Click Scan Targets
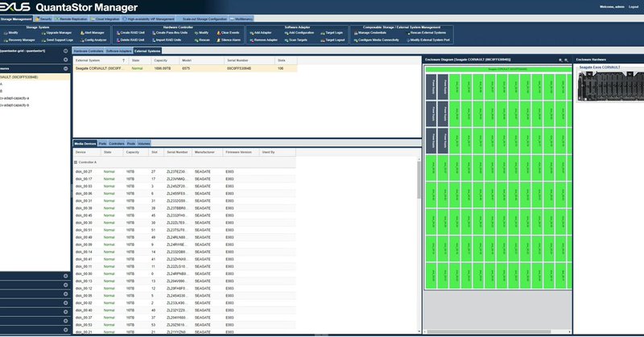Viewport: 644px width, 337px height. pyautogui.click(x=295, y=40)
